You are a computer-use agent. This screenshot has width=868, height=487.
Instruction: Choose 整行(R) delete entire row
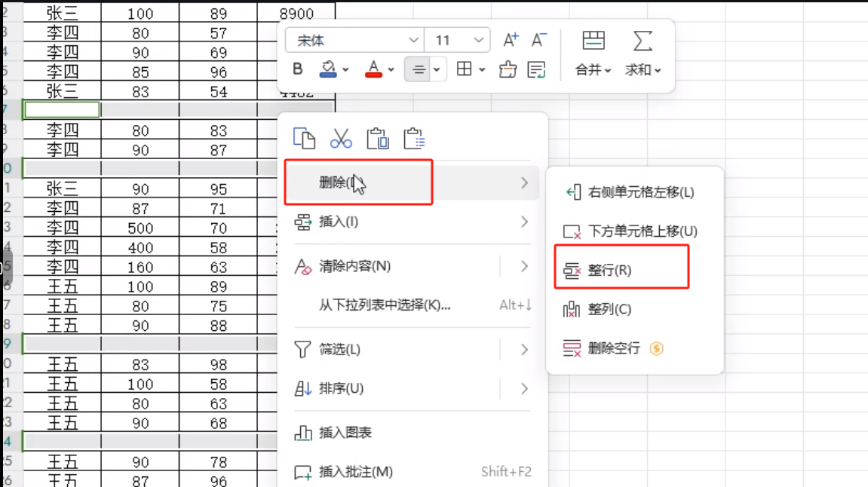[x=634, y=270]
